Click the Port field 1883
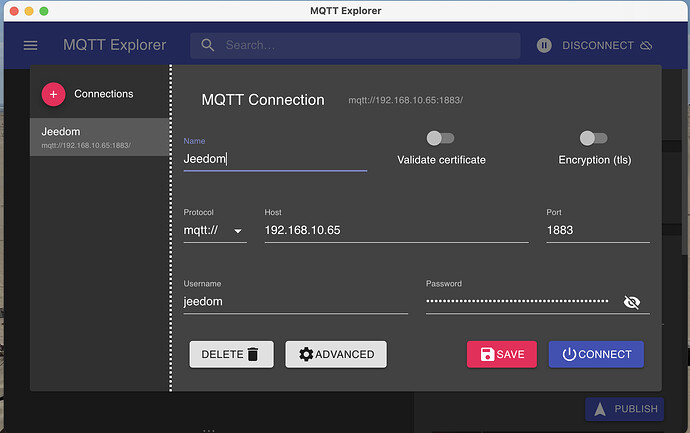This screenshot has height=433, width=690. tap(598, 231)
